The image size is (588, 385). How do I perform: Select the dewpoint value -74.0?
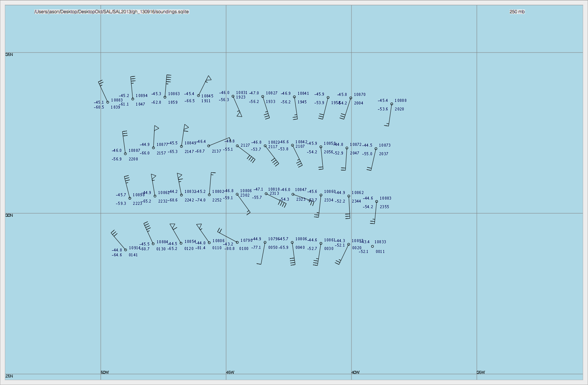click(x=201, y=200)
